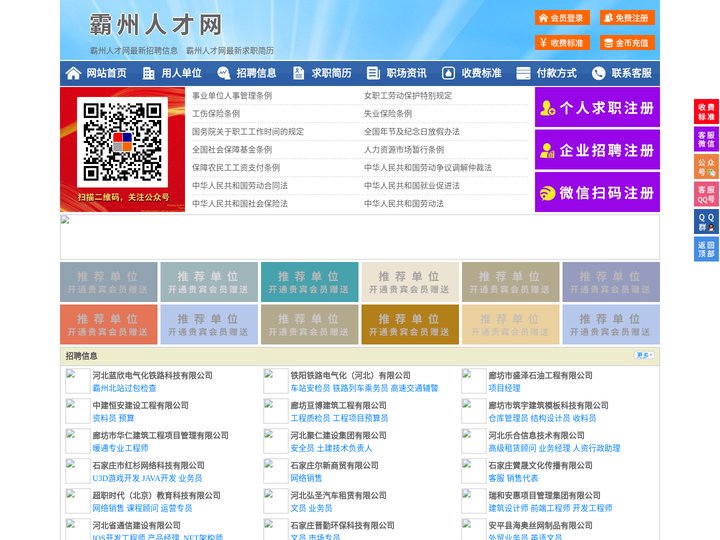Viewport: 720px width, 540px height.
Task: Open the 网站首页 menu item
Action: 106,73
